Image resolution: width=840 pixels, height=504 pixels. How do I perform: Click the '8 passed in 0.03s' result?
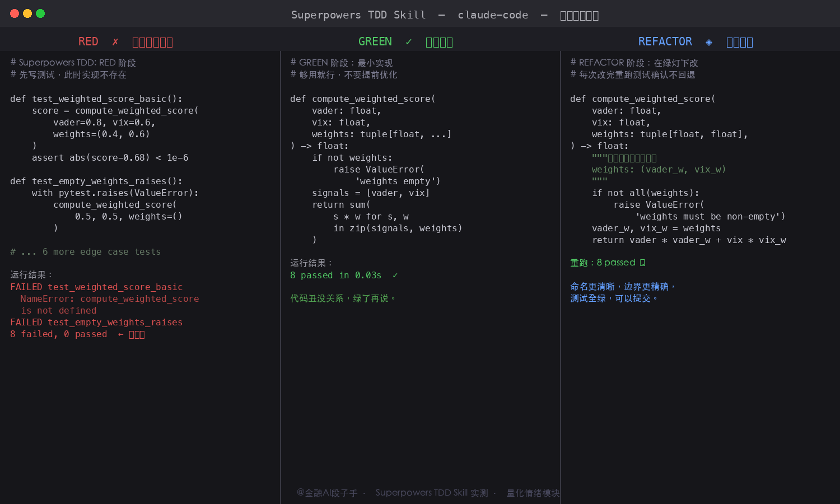(x=336, y=276)
